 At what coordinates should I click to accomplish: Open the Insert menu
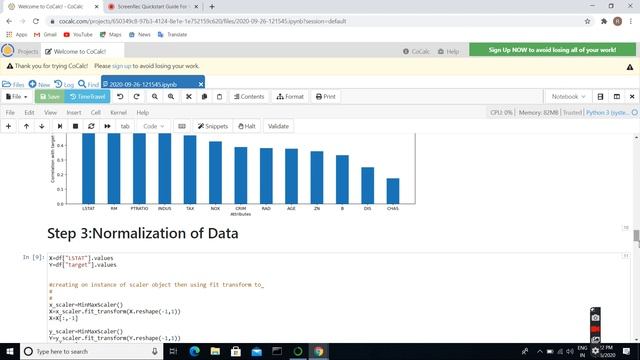[74, 112]
